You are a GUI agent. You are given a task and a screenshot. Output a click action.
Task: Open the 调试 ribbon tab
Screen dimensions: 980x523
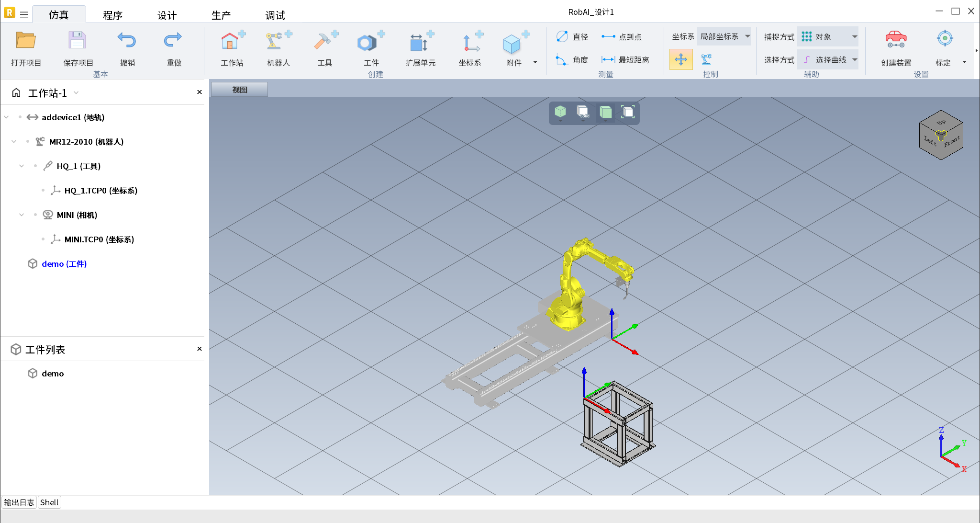coord(275,15)
